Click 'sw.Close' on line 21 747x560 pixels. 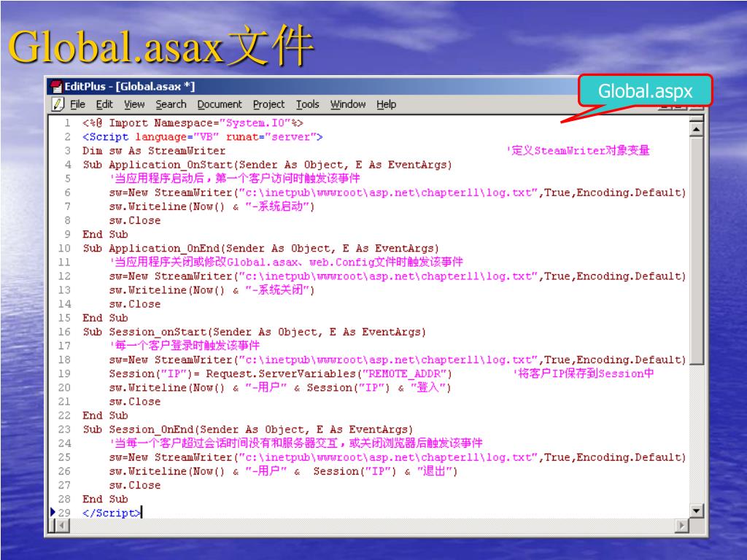pos(135,402)
